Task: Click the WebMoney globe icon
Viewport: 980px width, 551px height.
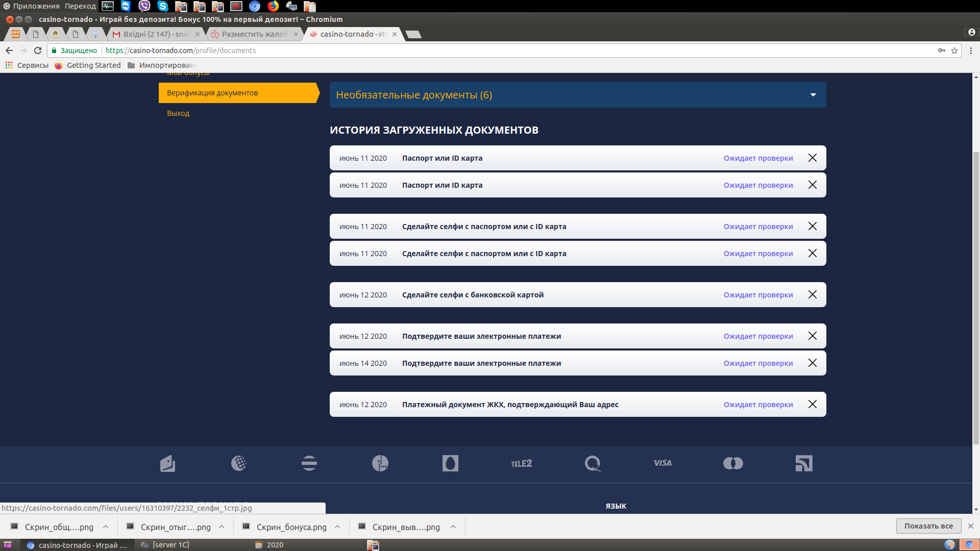Action: pyautogui.click(x=238, y=463)
